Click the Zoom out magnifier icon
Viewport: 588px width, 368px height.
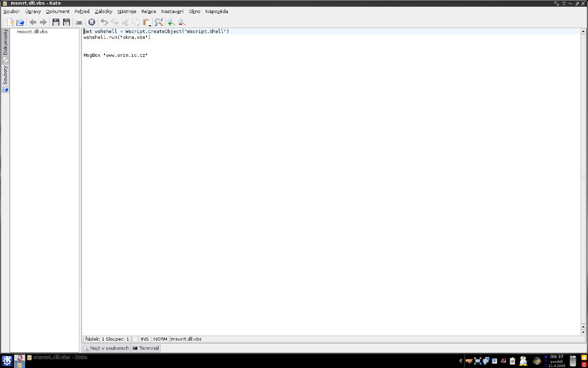click(182, 22)
